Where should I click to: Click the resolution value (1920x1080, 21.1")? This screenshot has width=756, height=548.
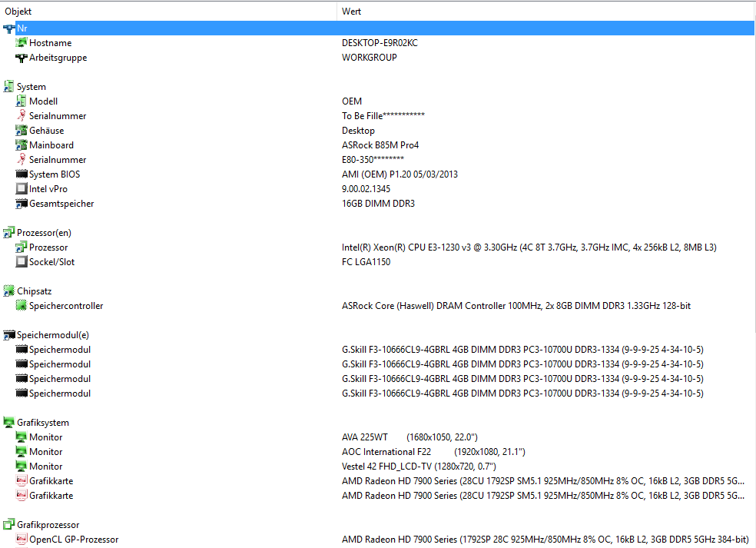490,451
